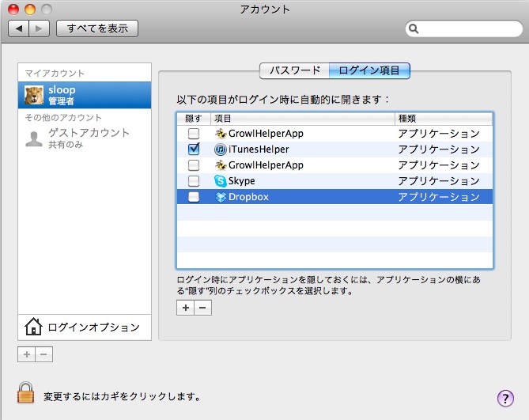This screenshot has width=529, height=420.
Task: Click the lock icon to make changes
Action: click(25, 392)
